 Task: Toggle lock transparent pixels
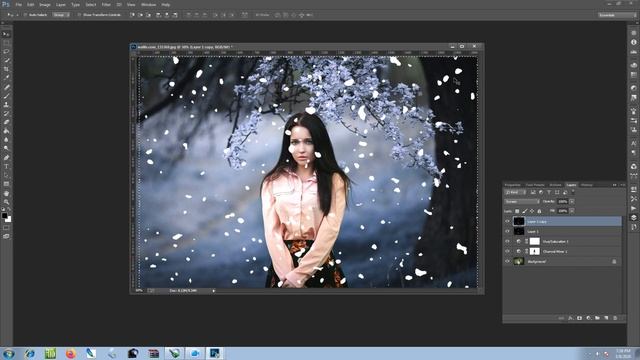pyautogui.click(x=517, y=211)
